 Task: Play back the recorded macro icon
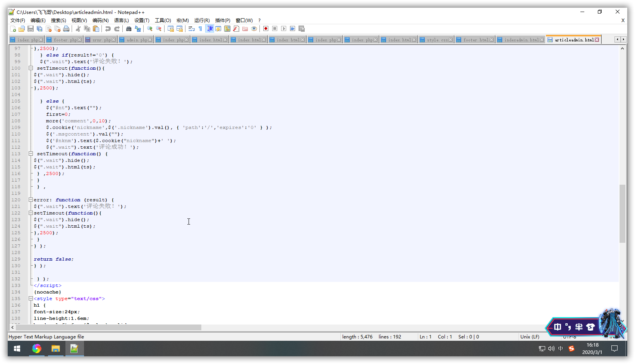(x=283, y=29)
